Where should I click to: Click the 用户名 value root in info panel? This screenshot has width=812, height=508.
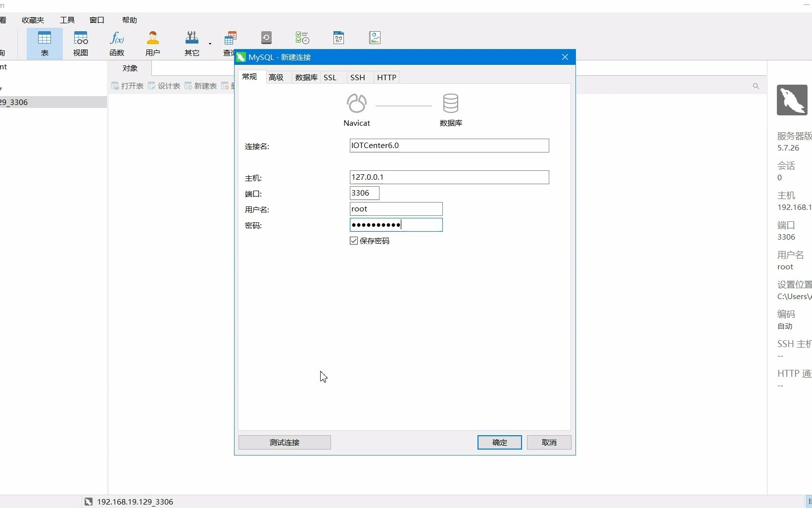click(x=785, y=266)
